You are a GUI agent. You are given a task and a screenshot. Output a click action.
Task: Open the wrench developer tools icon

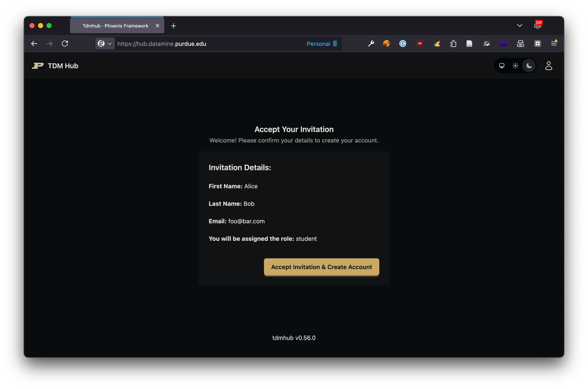pyautogui.click(x=371, y=44)
